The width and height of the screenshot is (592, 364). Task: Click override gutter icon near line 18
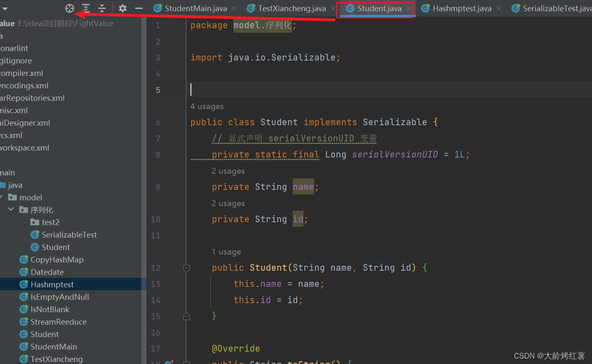tap(170, 362)
